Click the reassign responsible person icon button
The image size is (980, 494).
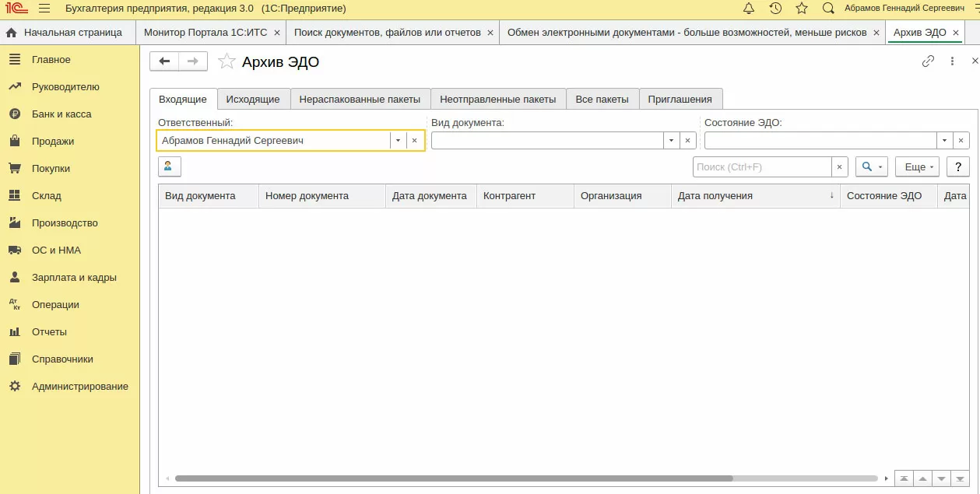click(169, 166)
